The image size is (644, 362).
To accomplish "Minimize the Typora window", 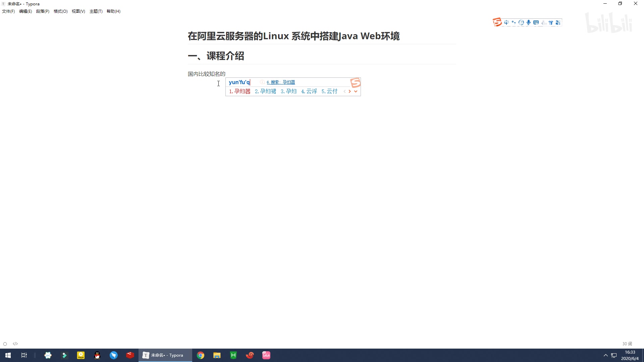I will 605,4.
